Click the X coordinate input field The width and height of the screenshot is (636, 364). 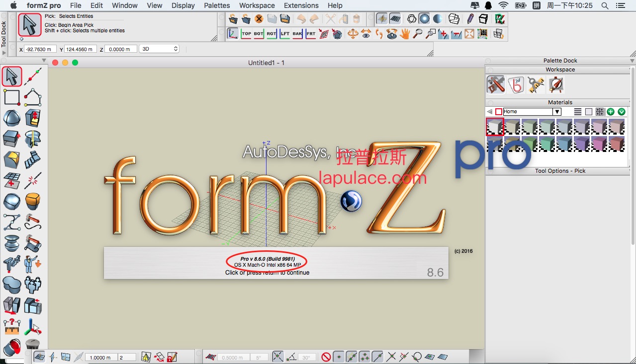pos(39,50)
